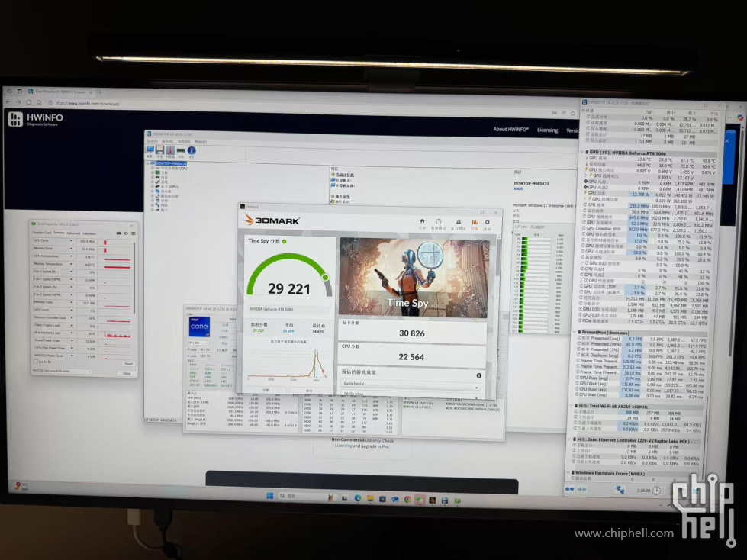Click the HWiNFO Memory module toolbar icon
This screenshot has height=560, width=747.
(181, 151)
